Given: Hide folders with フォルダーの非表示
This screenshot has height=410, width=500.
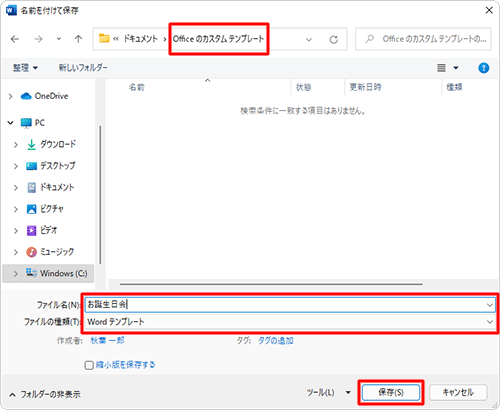Looking at the screenshot, I should click(x=45, y=395).
